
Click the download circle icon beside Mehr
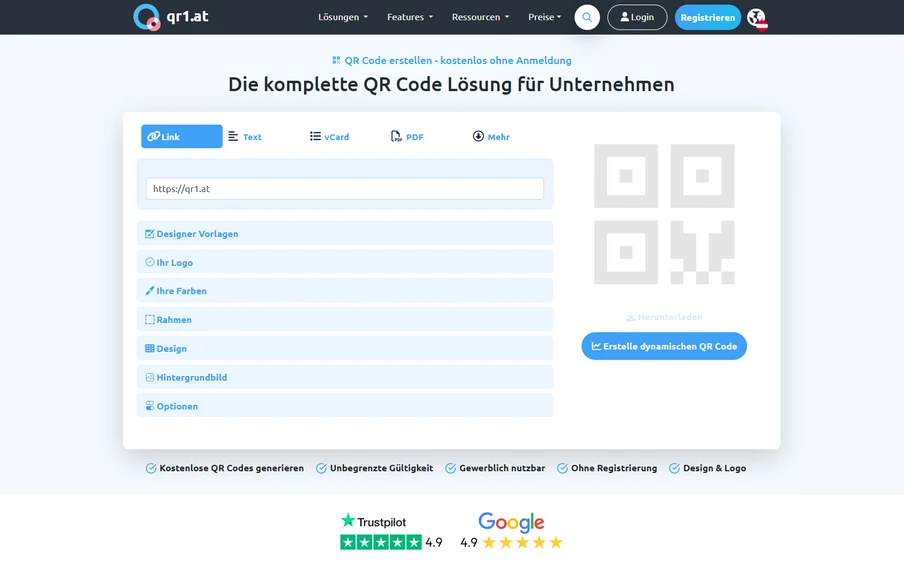[x=478, y=136]
